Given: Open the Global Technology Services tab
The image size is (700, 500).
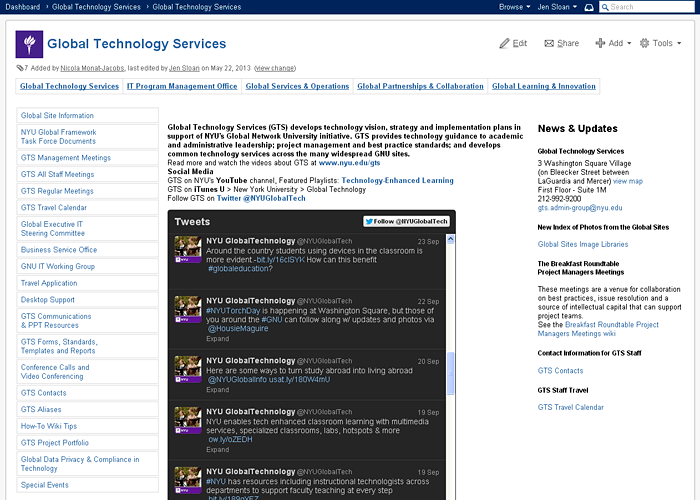Looking at the screenshot, I should (x=69, y=86).
